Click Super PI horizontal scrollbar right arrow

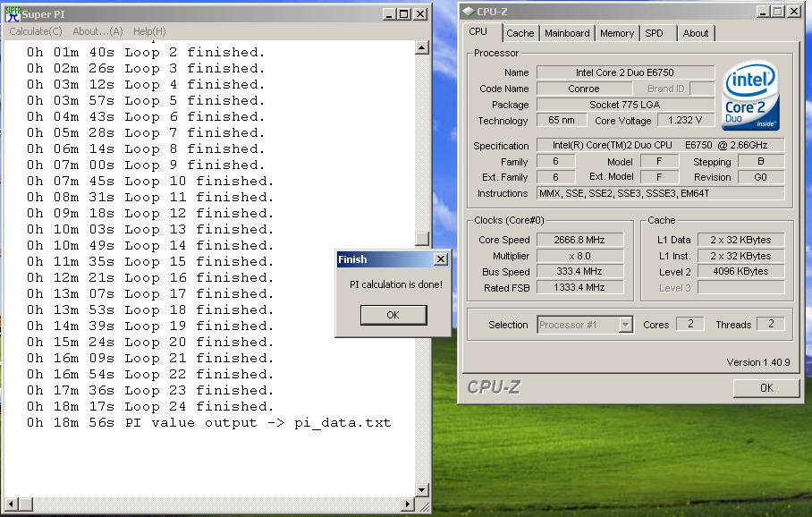click(x=408, y=504)
